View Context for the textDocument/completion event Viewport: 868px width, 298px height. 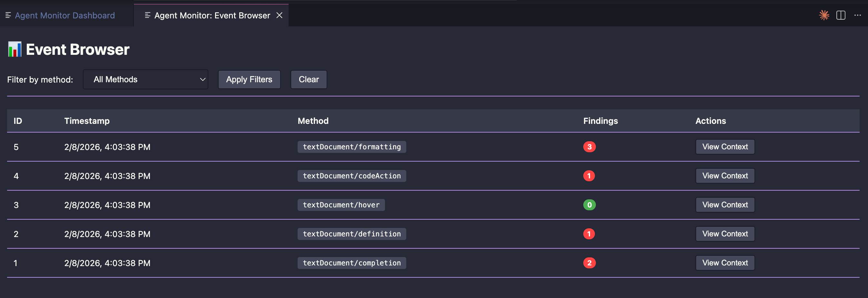pos(725,263)
